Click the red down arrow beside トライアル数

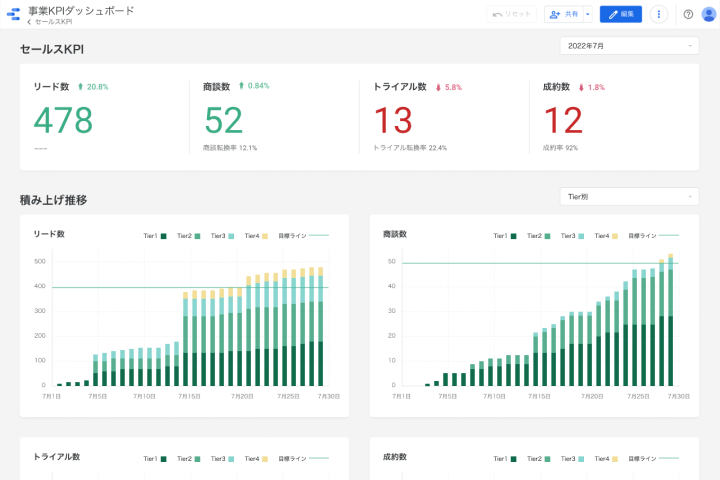tap(438, 87)
